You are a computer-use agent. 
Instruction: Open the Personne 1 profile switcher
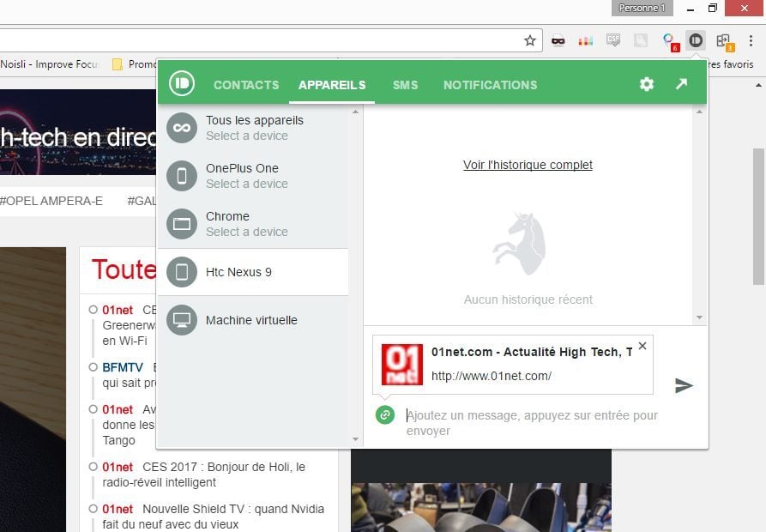pos(642,8)
